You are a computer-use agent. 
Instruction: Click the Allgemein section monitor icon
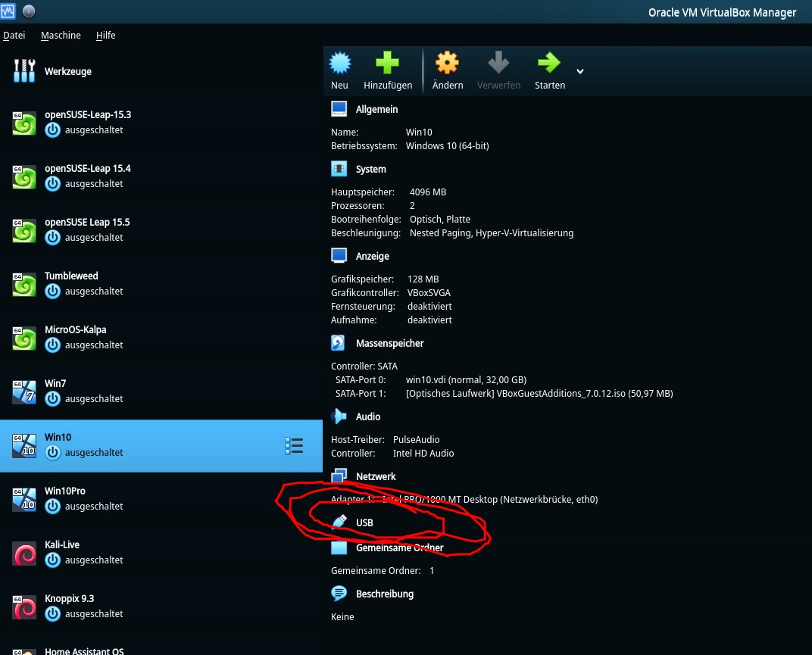point(339,109)
